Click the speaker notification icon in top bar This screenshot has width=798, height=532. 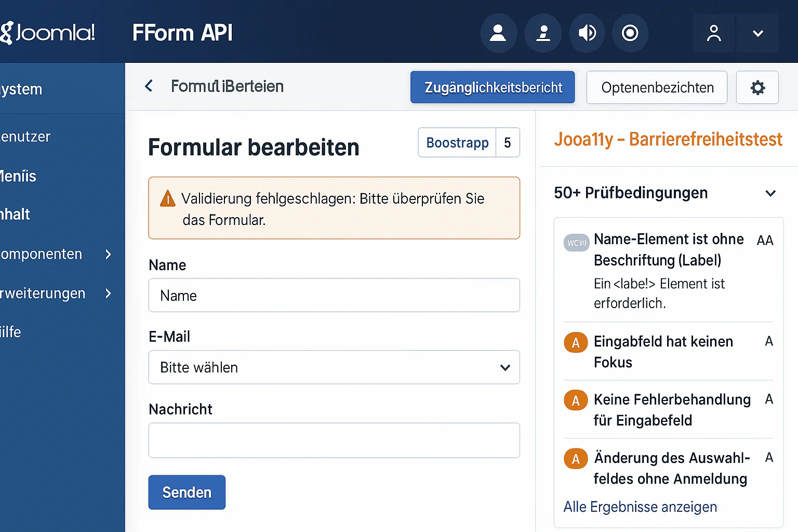(587, 33)
